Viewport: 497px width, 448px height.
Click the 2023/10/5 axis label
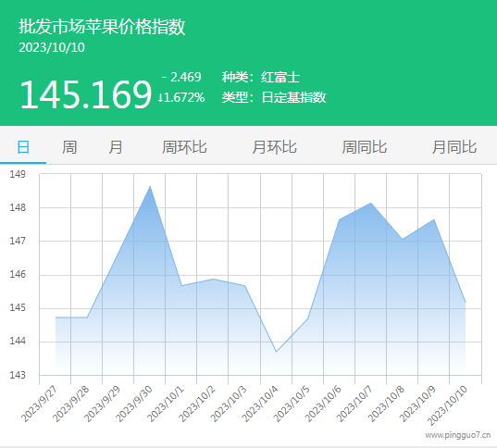pyautogui.click(x=292, y=404)
